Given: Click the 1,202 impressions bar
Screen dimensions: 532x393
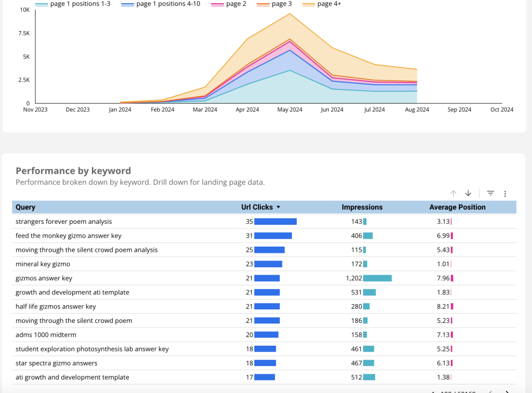Looking at the screenshot, I should 377,278.
